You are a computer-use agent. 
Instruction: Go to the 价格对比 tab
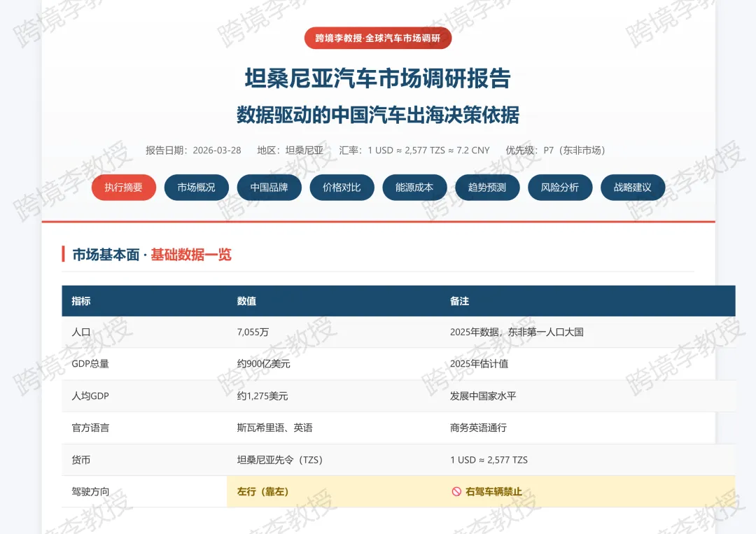[x=342, y=187]
